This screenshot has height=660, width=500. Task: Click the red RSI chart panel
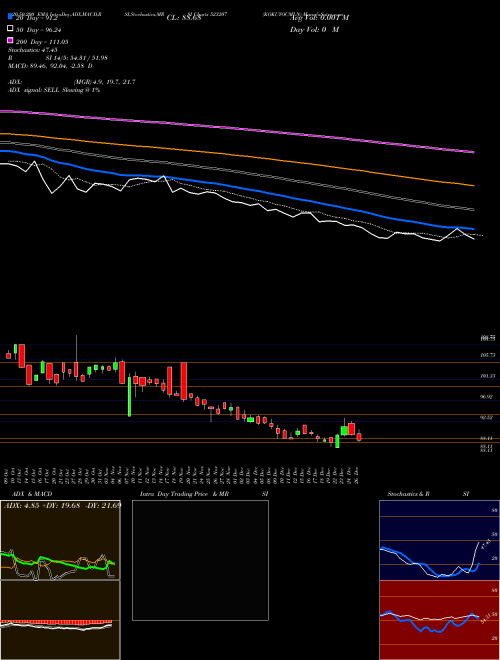[439, 620]
